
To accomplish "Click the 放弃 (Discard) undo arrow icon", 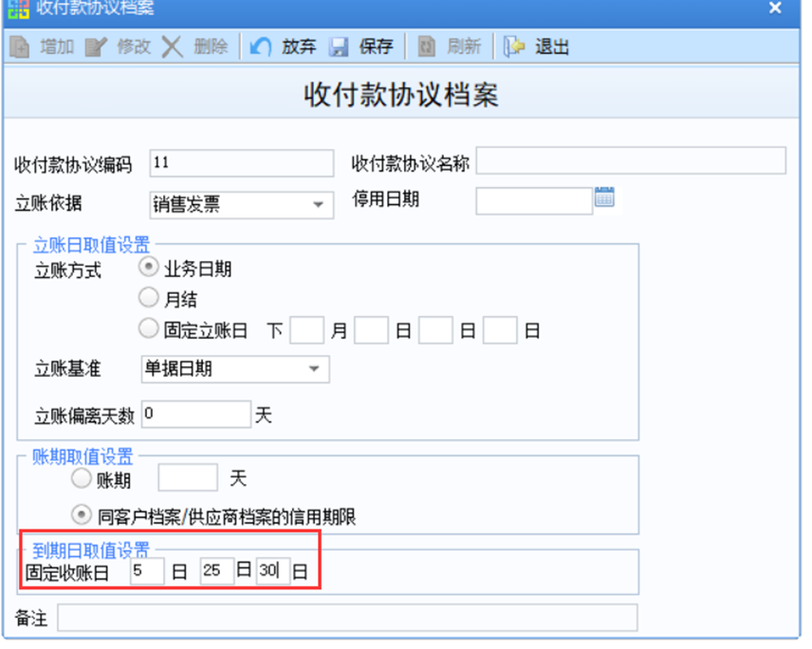I will click(x=261, y=47).
